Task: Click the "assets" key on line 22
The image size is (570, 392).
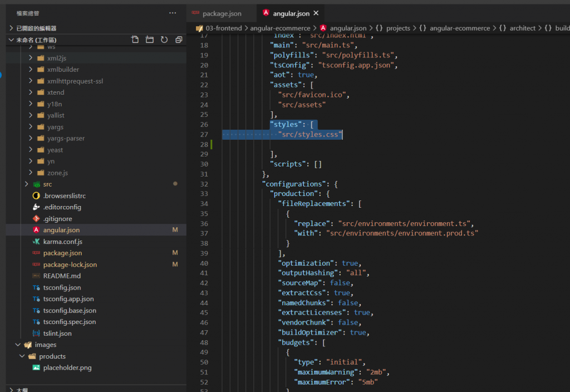Action: tap(286, 85)
